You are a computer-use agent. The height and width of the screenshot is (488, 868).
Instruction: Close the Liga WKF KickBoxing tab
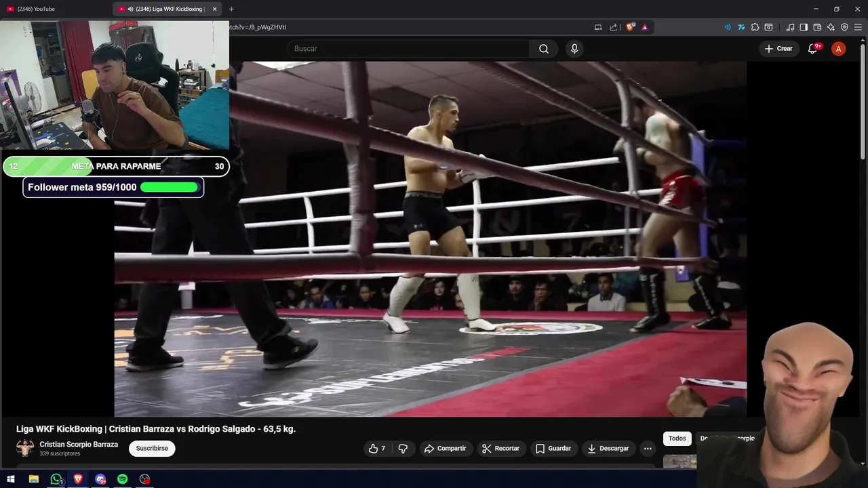click(215, 9)
